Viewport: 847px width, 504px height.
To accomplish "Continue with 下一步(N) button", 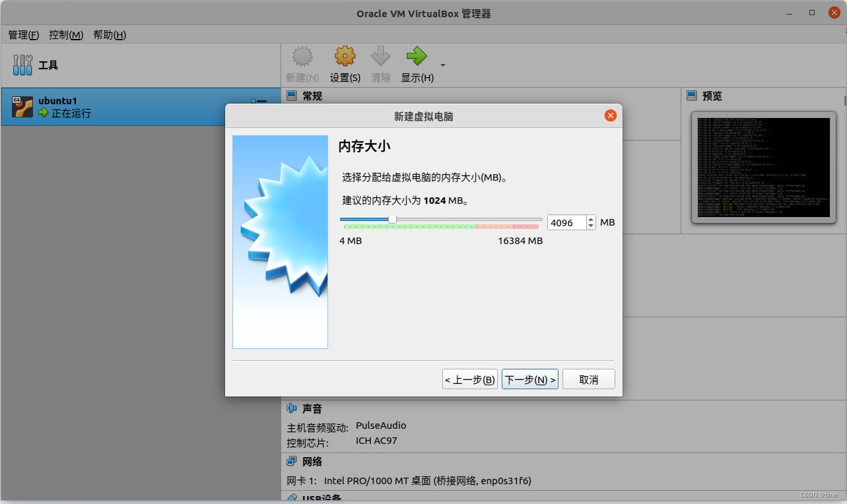I will point(530,379).
